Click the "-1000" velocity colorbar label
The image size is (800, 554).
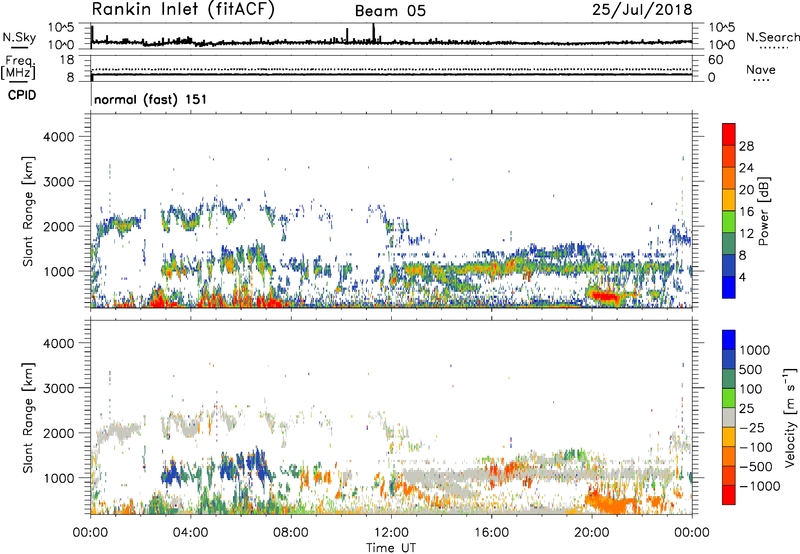(x=759, y=486)
